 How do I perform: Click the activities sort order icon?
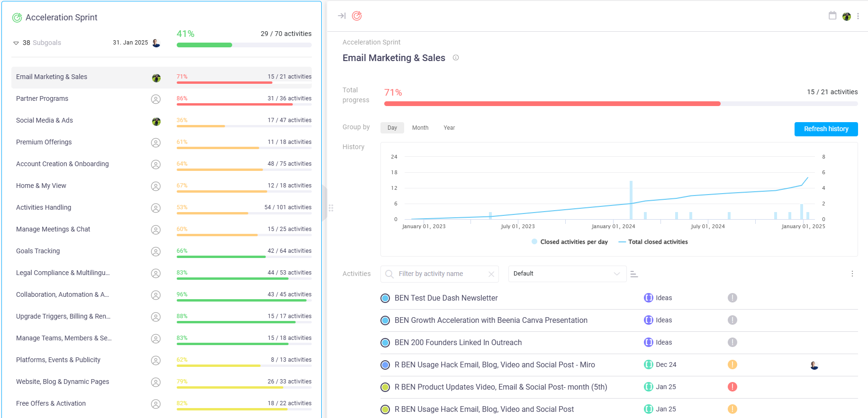(x=634, y=274)
